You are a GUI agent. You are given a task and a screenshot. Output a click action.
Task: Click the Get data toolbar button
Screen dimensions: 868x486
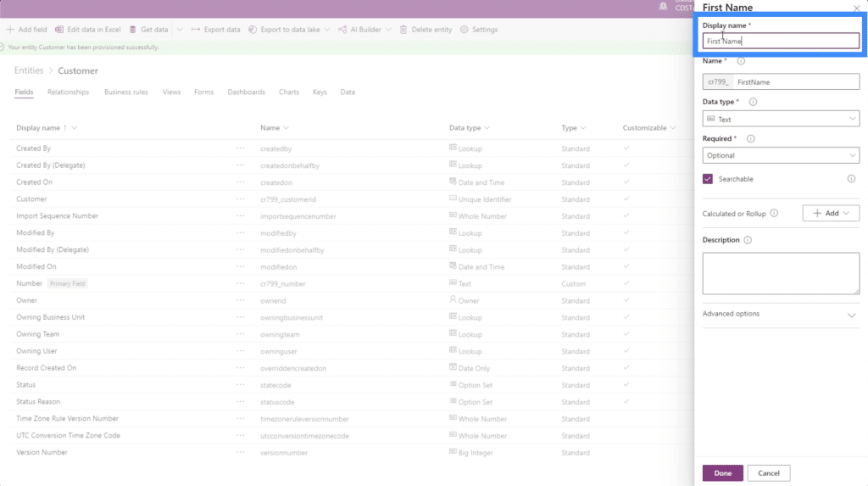point(148,30)
